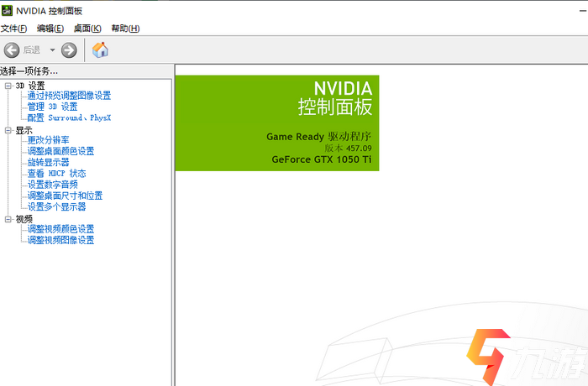Click the 3D 设置 category label
This screenshot has height=386, width=588.
click(30, 86)
